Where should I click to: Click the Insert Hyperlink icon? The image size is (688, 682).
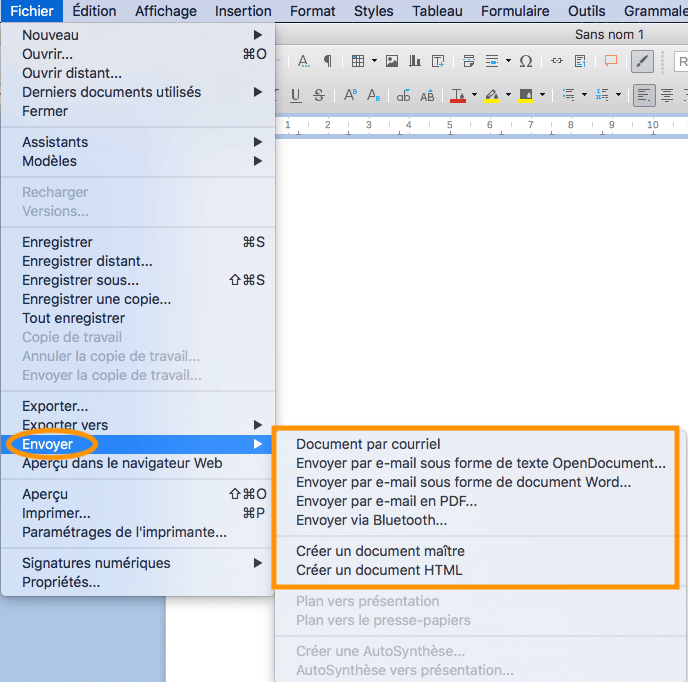click(557, 61)
